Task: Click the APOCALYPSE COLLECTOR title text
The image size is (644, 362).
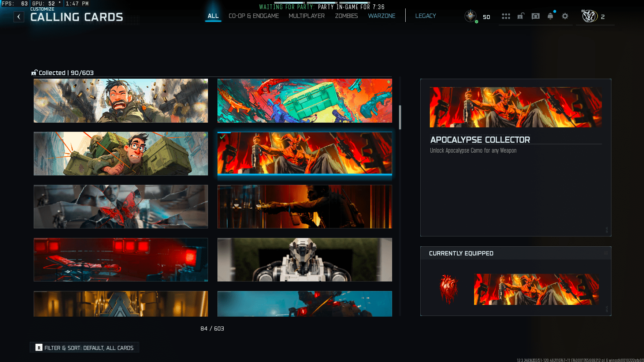Action: (480, 140)
